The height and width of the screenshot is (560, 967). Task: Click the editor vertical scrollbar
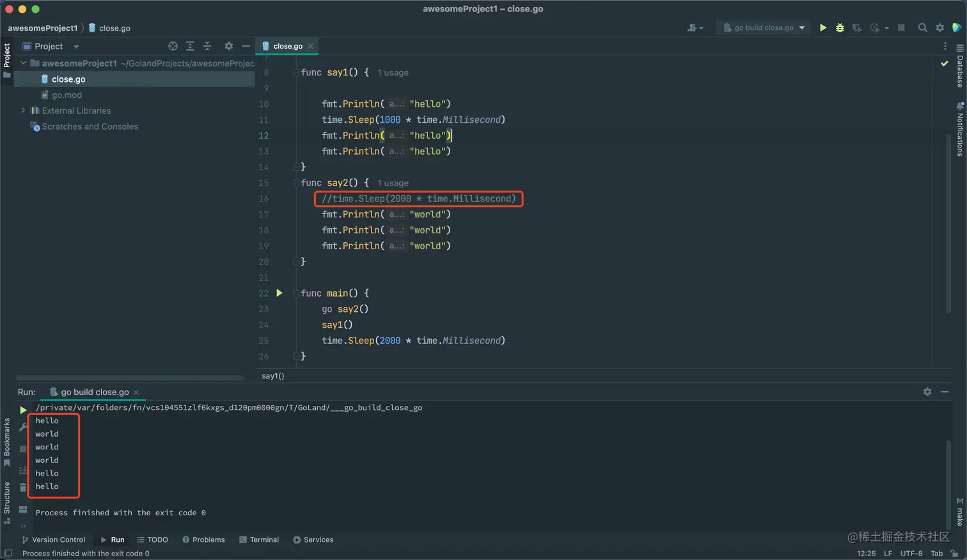point(948,224)
